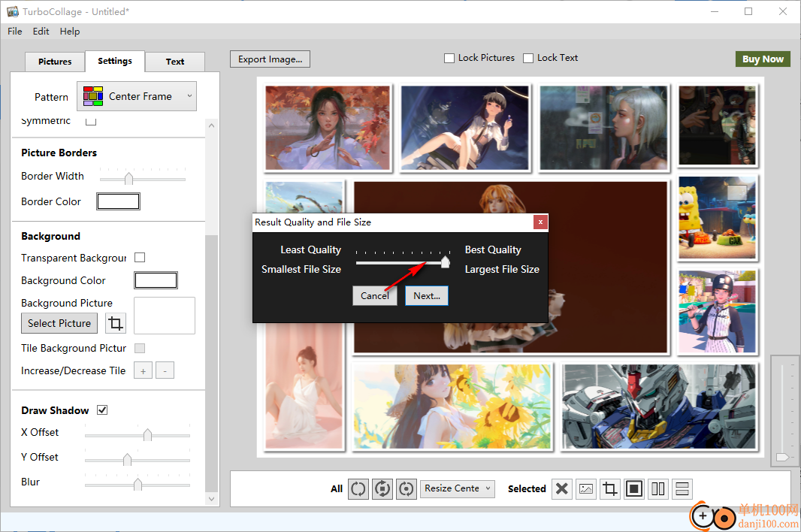Image resolution: width=801 pixels, height=532 pixels.
Task: Click the result quality slider handle
Action: pos(446,262)
